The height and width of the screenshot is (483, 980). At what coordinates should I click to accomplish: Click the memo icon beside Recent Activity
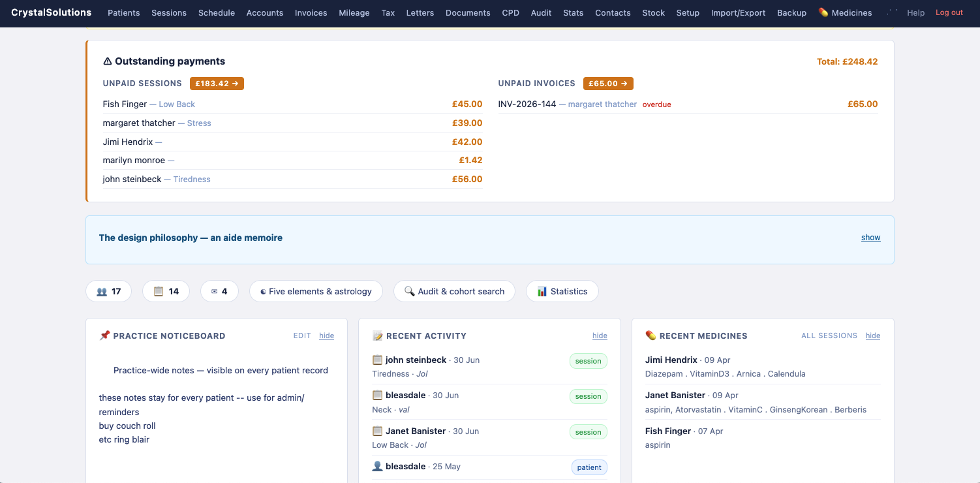pos(377,335)
